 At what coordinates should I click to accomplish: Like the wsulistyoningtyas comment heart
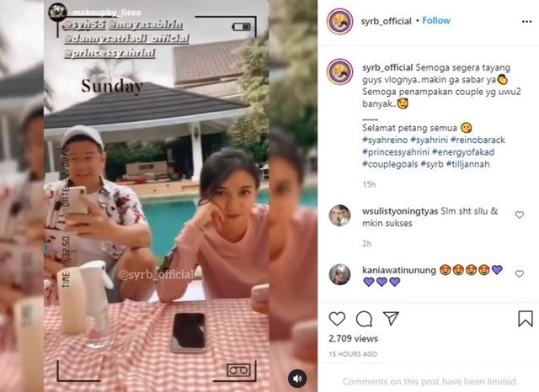click(x=519, y=215)
